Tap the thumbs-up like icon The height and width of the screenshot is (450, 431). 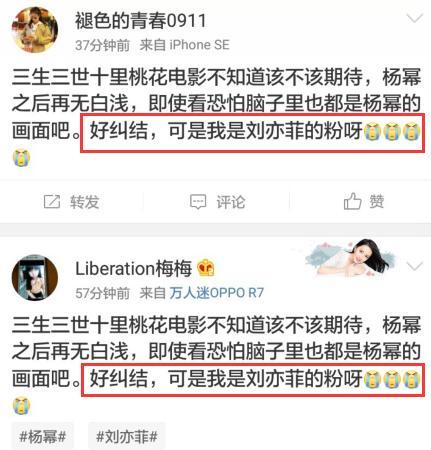[x=352, y=201]
